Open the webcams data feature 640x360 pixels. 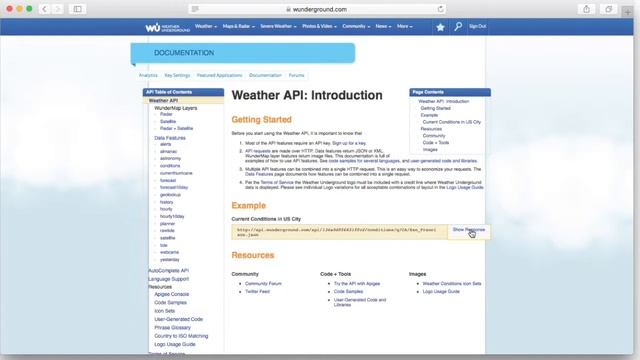click(x=169, y=252)
